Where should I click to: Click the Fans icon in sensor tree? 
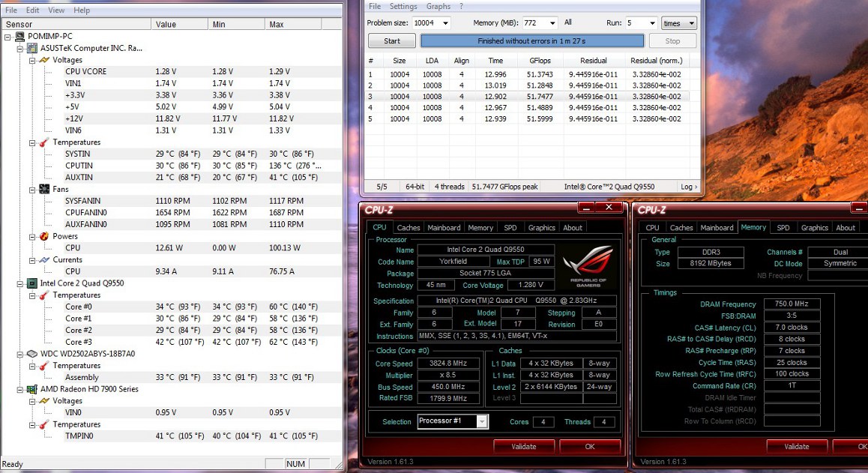tap(45, 190)
